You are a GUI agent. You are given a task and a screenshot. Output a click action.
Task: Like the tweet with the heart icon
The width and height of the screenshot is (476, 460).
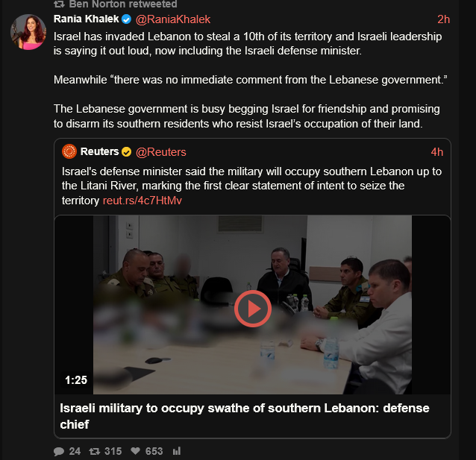pyautogui.click(x=136, y=451)
